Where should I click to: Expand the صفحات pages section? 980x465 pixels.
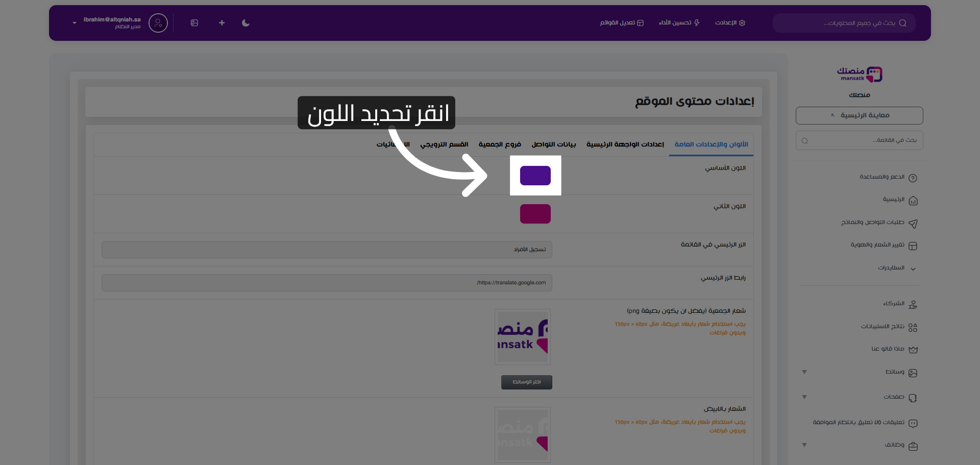coord(804,397)
